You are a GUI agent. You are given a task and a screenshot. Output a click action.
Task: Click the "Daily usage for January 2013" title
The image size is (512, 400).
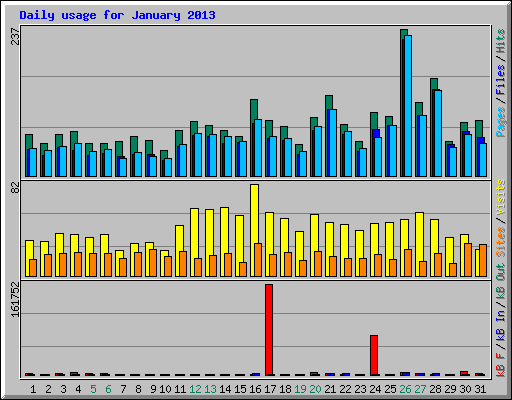point(117,16)
